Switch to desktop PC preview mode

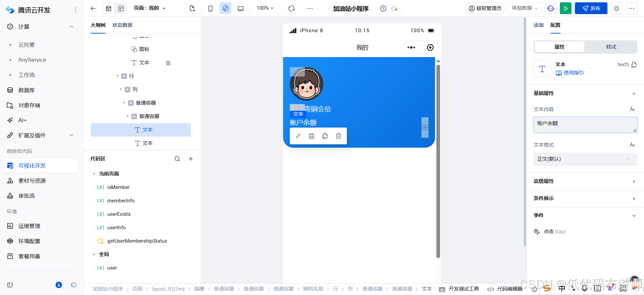pyautogui.click(x=240, y=8)
